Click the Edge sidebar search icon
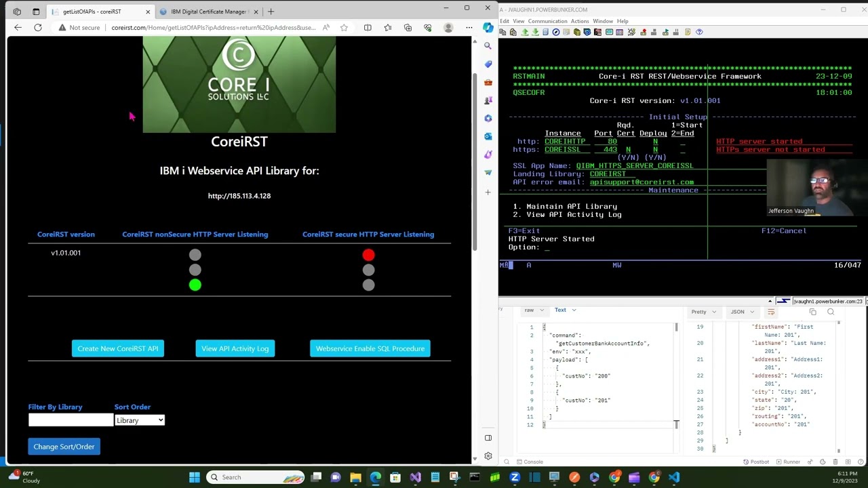This screenshot has height=488, width=868. point(488,46)
